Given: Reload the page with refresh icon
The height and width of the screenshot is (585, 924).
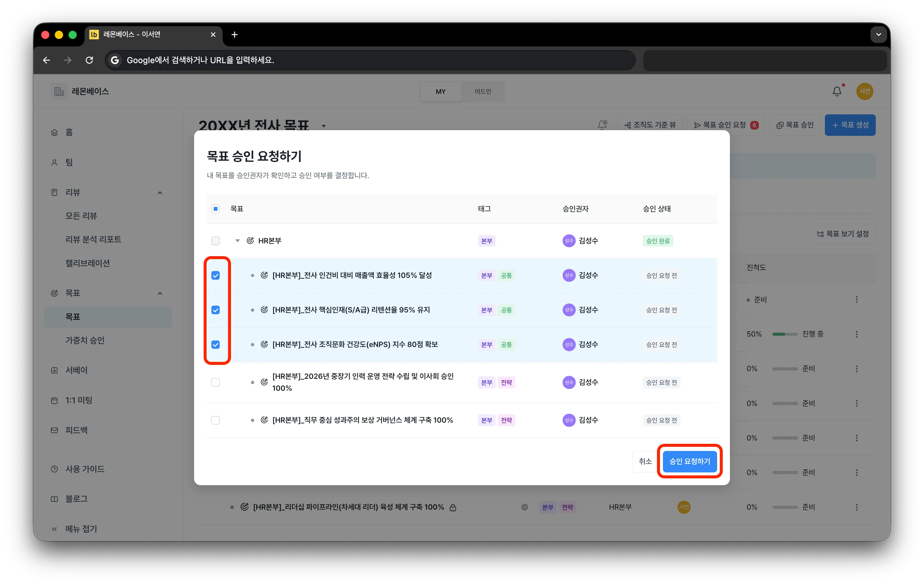Looking at the screenshot, I should coord(89,60).
